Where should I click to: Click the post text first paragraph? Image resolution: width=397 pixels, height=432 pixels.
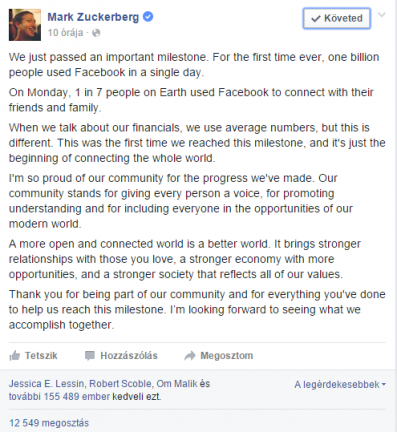(x=194, y=65)
